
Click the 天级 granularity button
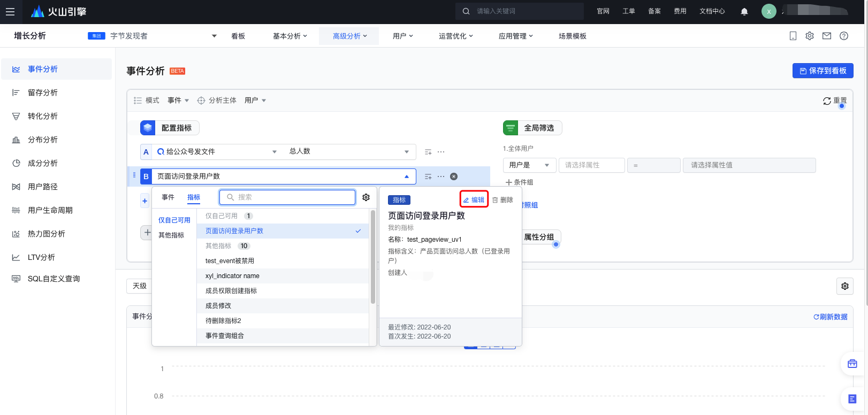point(140,286)
